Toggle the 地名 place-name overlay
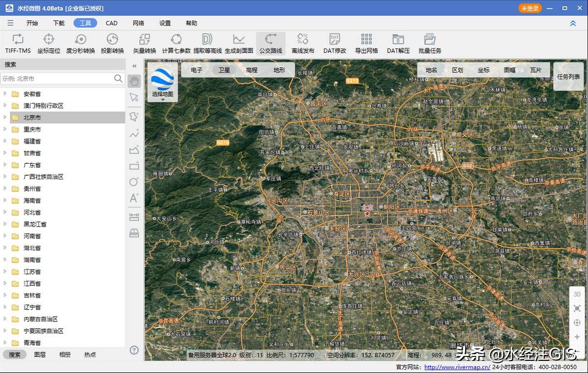This screenshot has width=588, height=373. [431, 70]
